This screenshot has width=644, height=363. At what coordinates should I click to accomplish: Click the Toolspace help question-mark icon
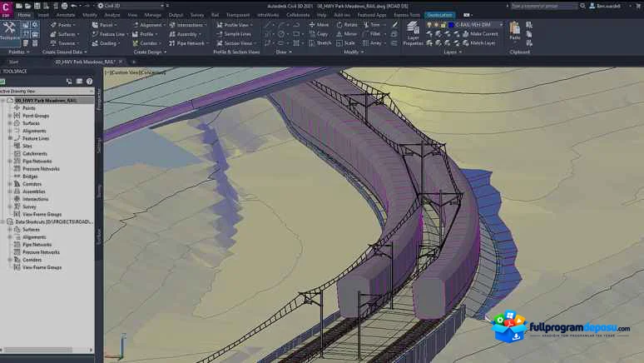pos(89,82)
